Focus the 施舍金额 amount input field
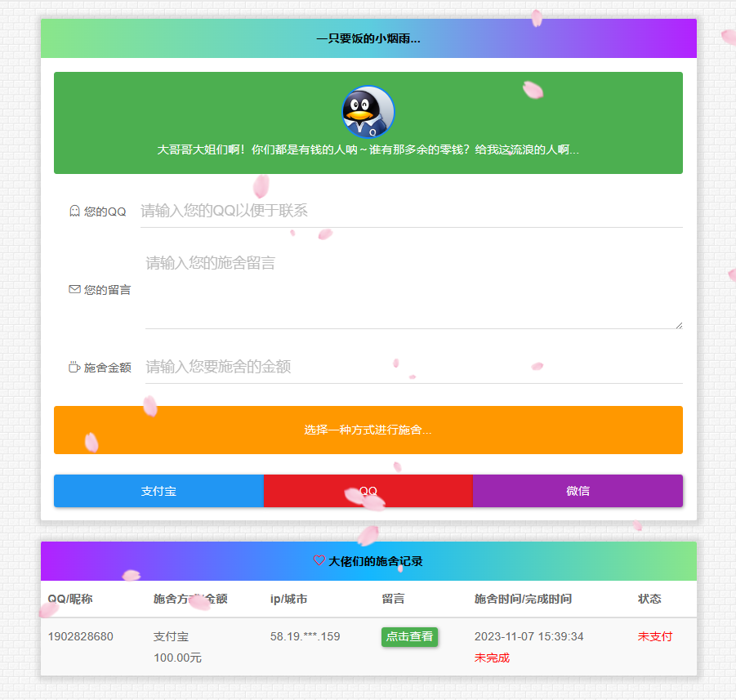Image resolution: width=736 pixels, height=700 pixels. tap(413, 367)
